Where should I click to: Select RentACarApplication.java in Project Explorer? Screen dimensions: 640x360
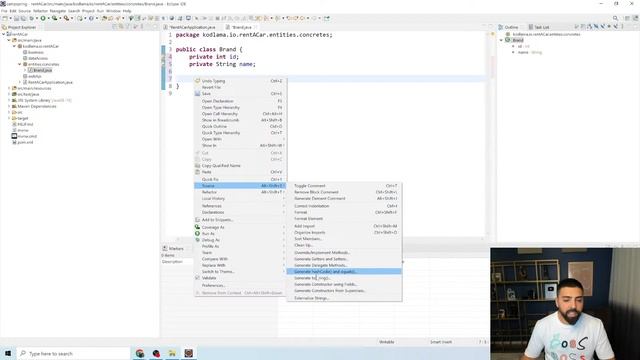click(x=48, y=82)
